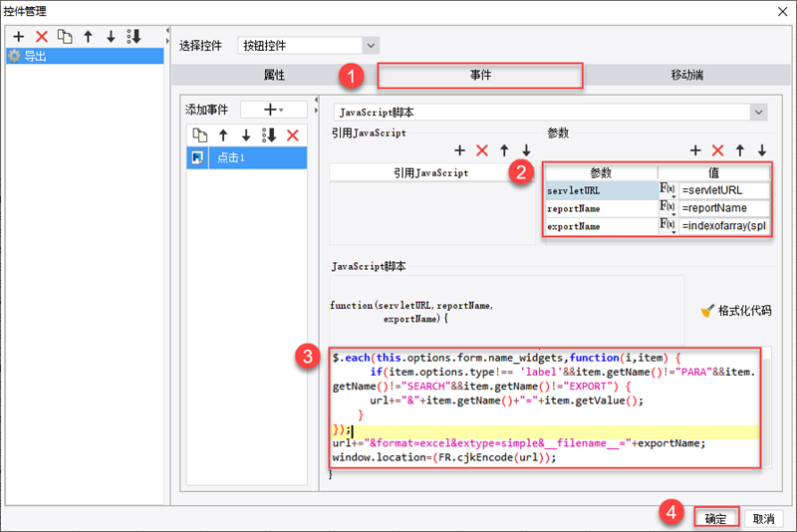
Task: Add a new parameter row
Action: pyautogui.click(x=695, y=150)
